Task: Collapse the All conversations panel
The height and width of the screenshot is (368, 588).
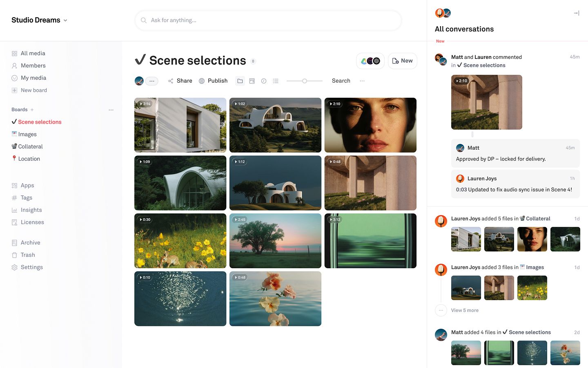Action: tap(576, 13)
